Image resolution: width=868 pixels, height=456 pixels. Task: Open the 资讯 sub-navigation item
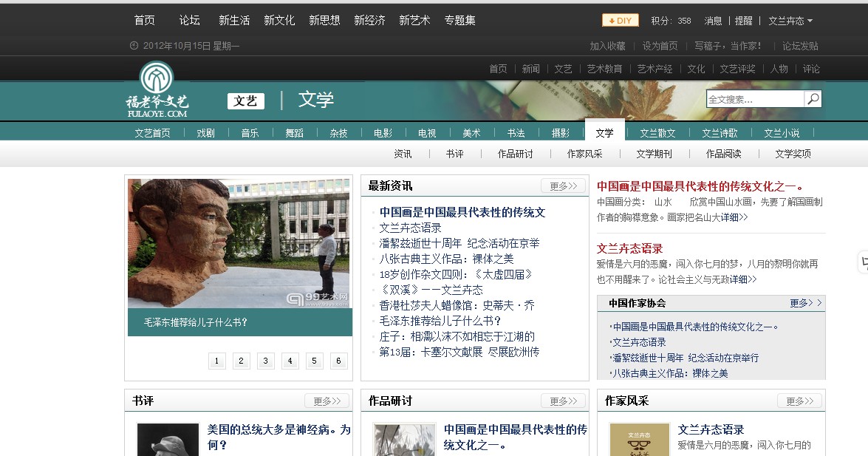point(403,154)
